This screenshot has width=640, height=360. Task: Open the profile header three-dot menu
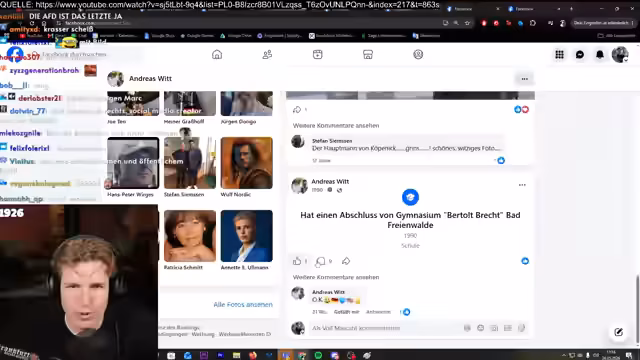pyautogui.click(x=524, y=79)
